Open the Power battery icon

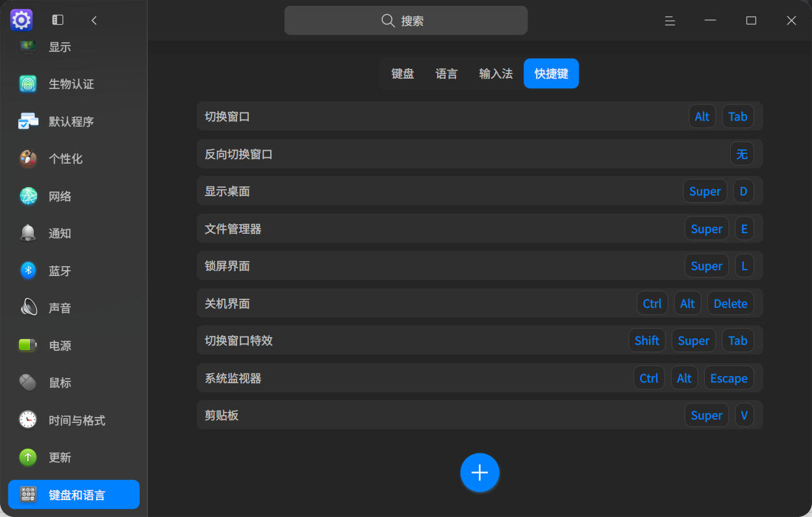tap(28, 346)
